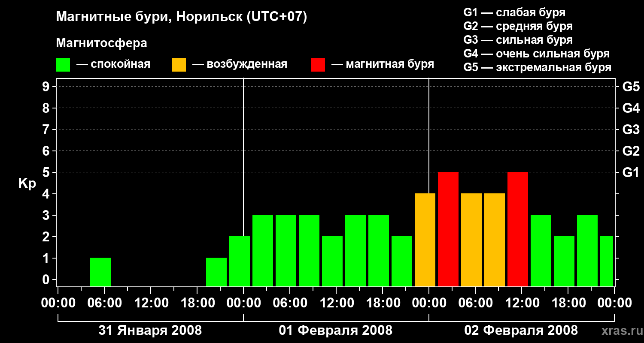The image size is (644, 343).
Task: Click the '01 Февраля 2008' date label
Action: [x=336, y=331]
